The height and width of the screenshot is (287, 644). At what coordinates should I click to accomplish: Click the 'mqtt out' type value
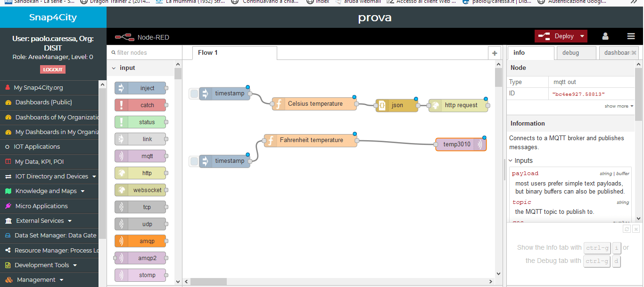[x=565, y=82]
